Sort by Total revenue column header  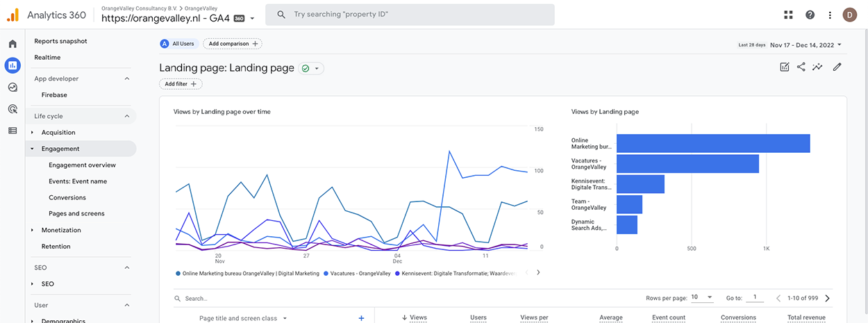pyautogui.click(x=806, y=317)
